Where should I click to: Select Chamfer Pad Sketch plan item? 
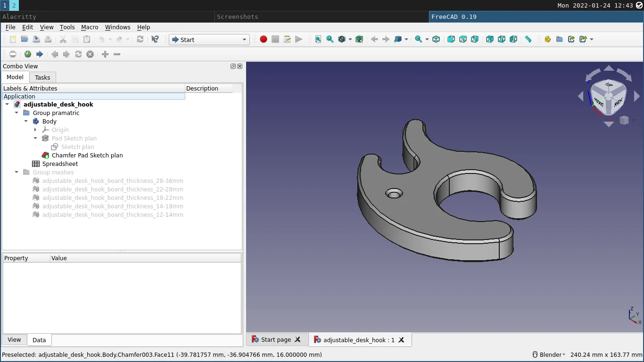87,155
